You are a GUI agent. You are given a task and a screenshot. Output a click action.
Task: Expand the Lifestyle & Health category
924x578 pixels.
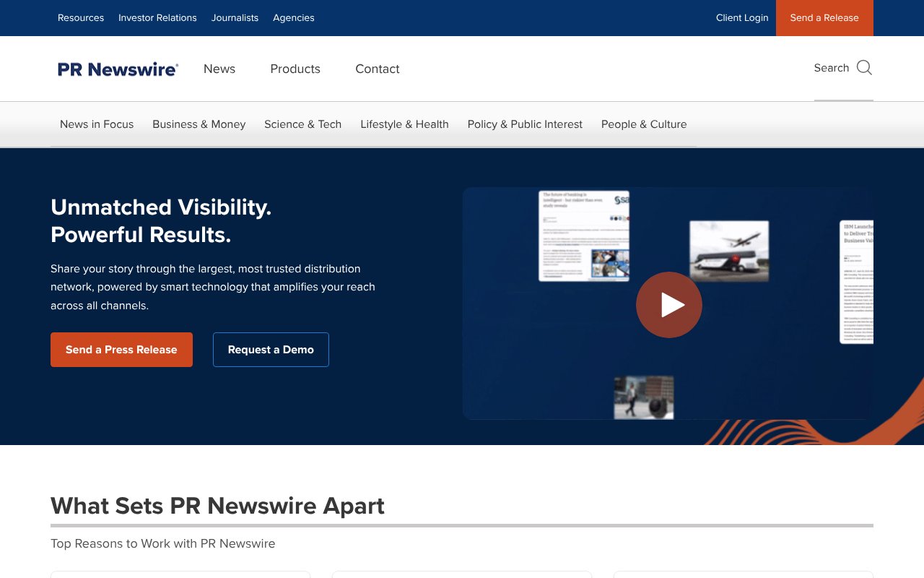tap(404, 124)
